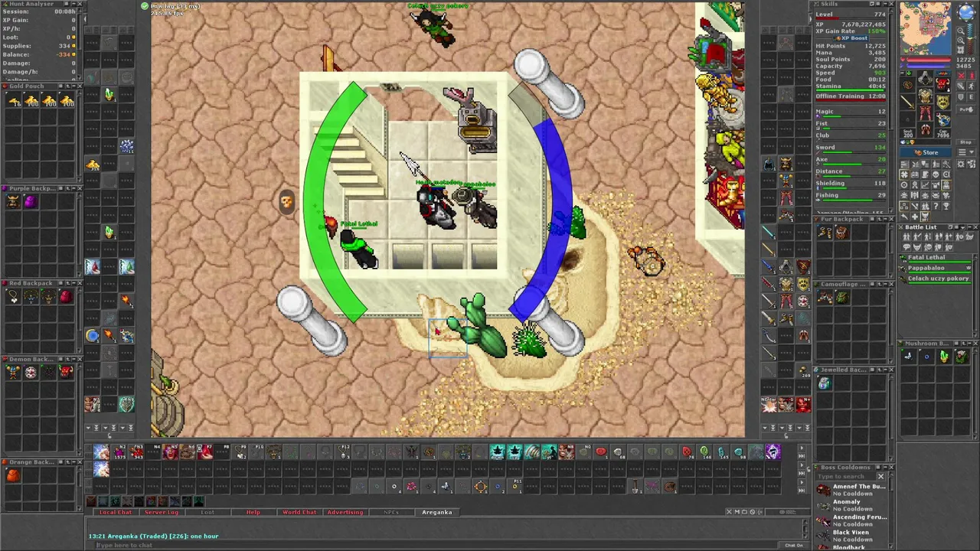Click the legs equipment slot

pos(925,113)
